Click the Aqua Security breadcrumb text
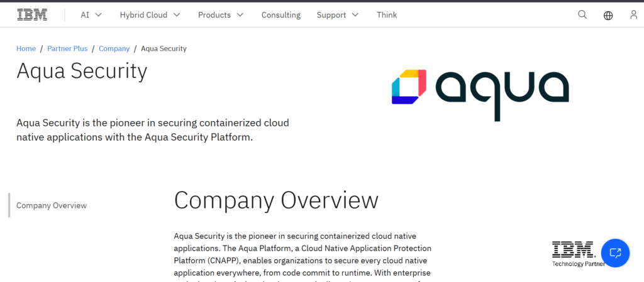This screenshot has width=644, height=282. 164,48
